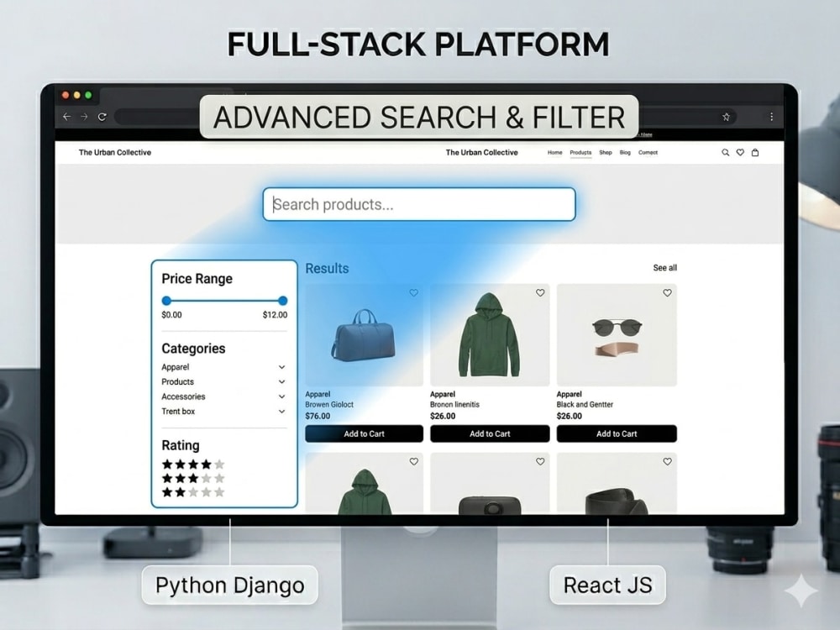Click the price slider minimum handle
This screenshot has width=840, height=630.
point(166,301)
